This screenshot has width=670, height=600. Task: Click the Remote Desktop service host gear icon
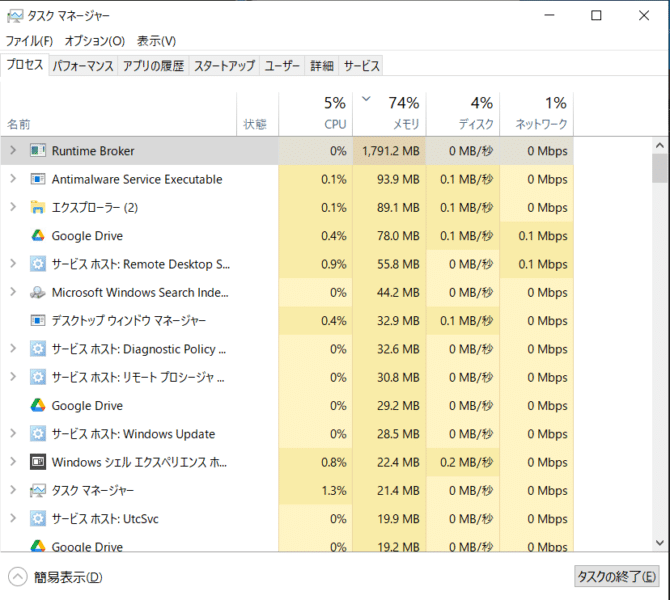[38, 264]
